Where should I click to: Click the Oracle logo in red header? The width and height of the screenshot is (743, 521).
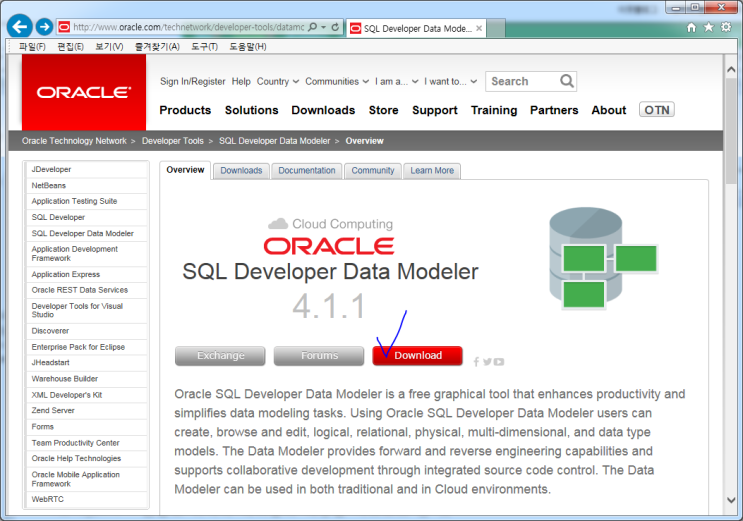[84, 92]
